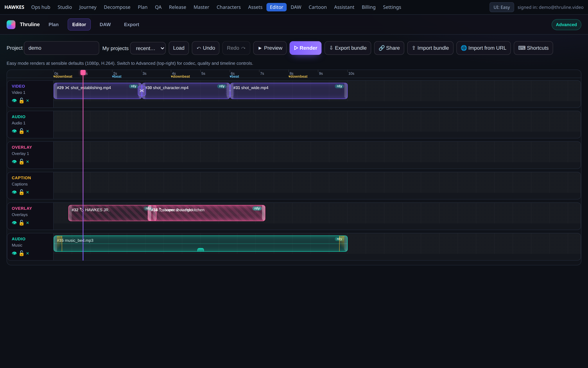The width and height of the screenshot is (588, 368).
Task: Open Settings in the top navigation
Action: coord(392,7)
